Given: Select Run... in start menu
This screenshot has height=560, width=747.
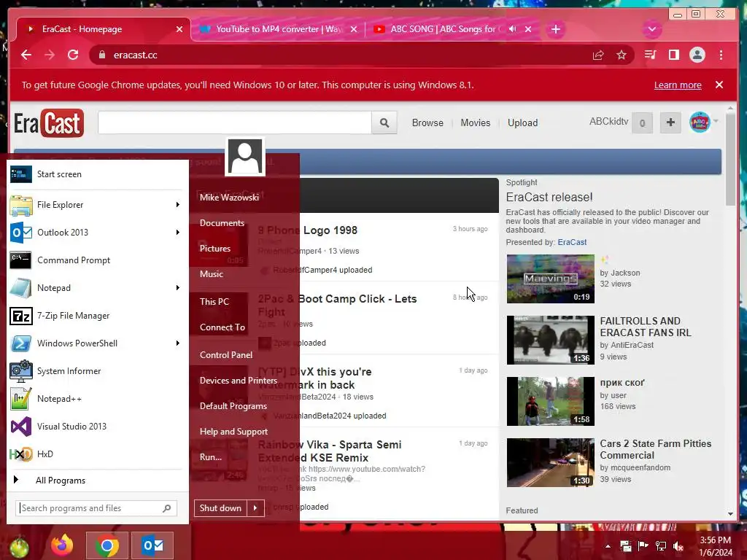Looking at the screenshot, I should 211,457.
